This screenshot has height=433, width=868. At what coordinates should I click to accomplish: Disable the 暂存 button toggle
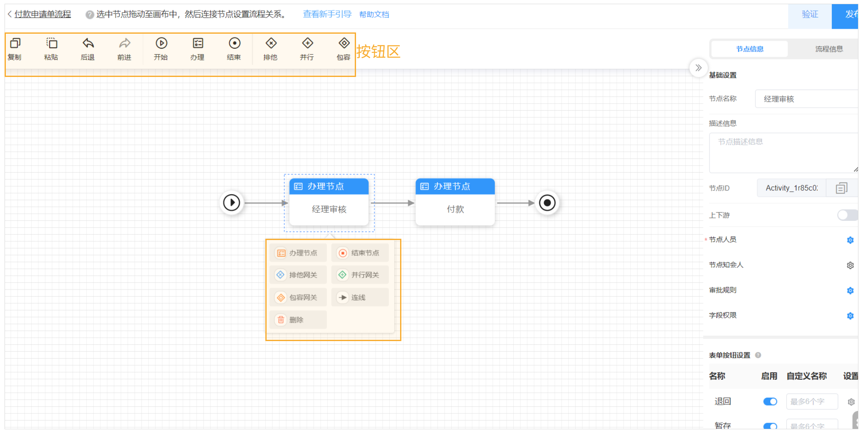(770, 426)
